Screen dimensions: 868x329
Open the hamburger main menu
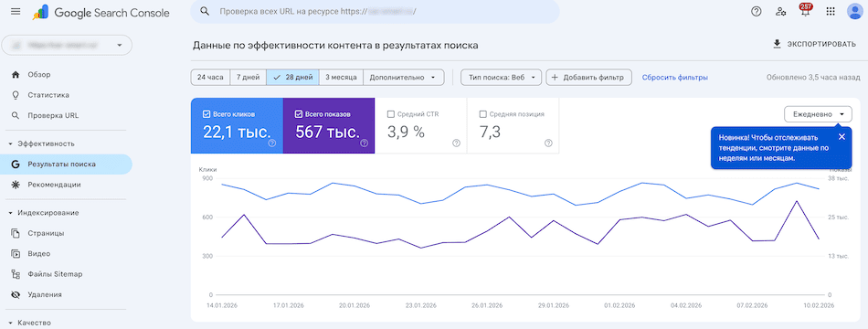click(x=16, y=12)
